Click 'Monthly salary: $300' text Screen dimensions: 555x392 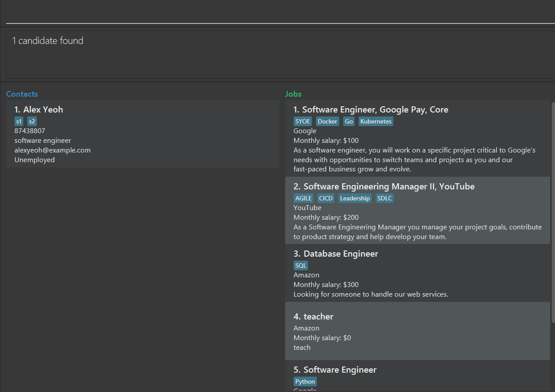click(x=326, y=285)
